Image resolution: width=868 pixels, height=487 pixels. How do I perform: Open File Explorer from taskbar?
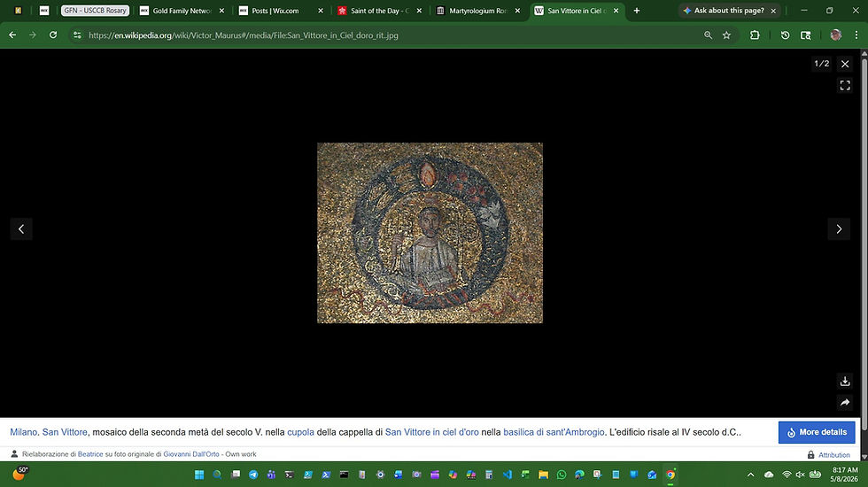[543, 475]
